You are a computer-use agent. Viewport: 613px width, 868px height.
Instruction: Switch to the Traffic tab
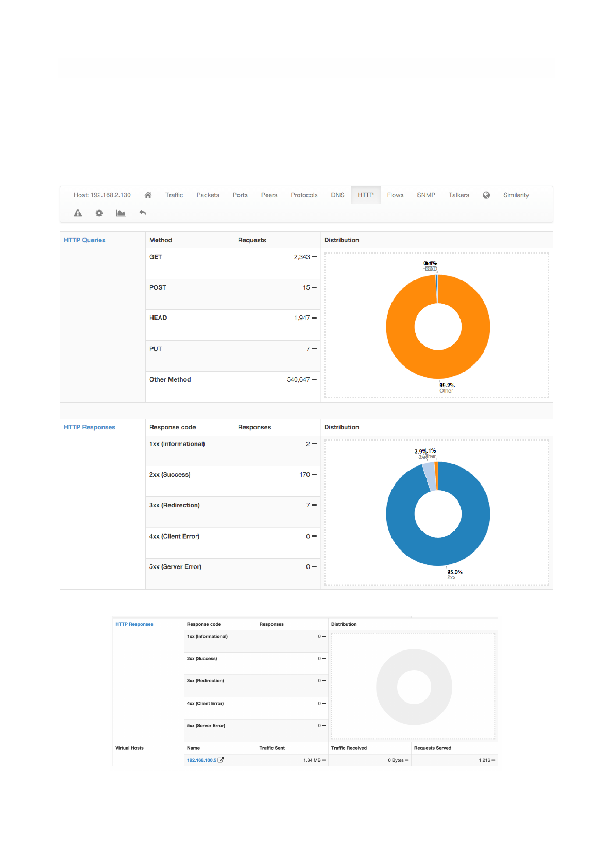point(174,195)
